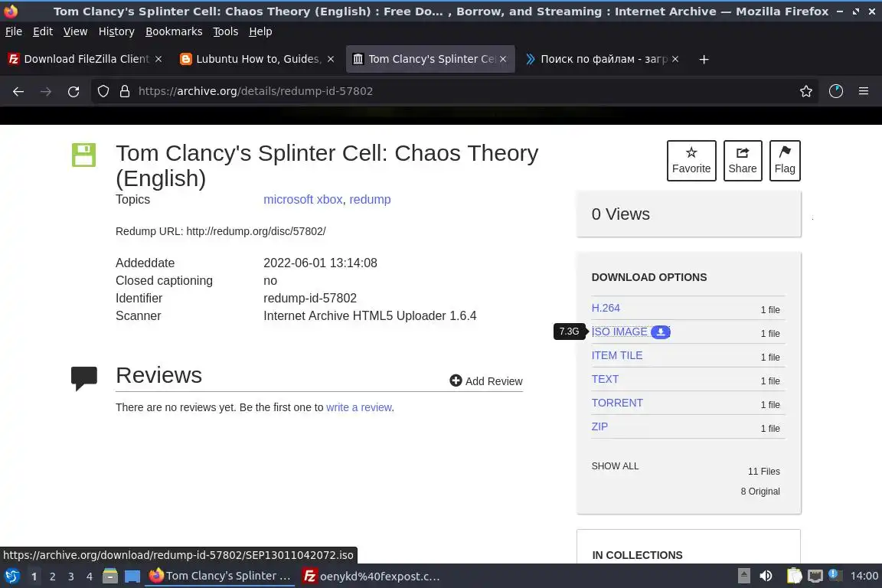Screen dimensions: 882x588
Task: Click the Favorite star button
Action: pos(691,161)
